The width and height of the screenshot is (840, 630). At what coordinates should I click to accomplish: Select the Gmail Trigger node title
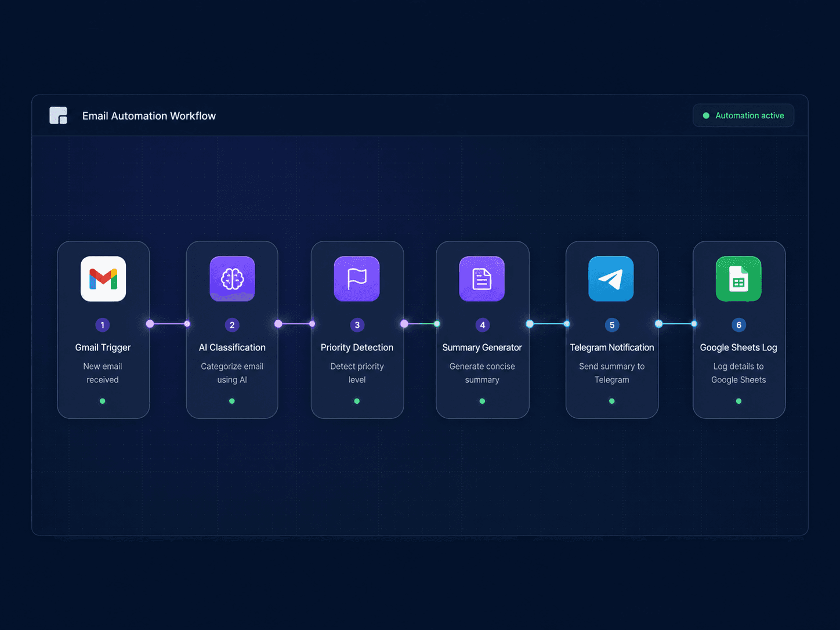(103, 347)
